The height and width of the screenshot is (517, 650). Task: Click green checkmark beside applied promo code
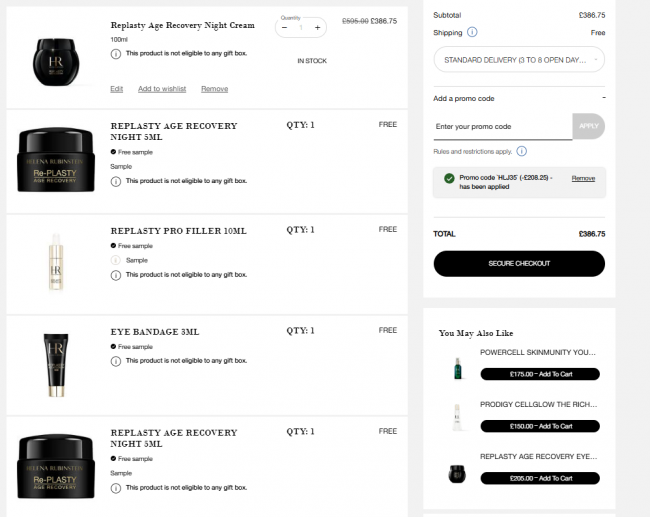point(449,178)
